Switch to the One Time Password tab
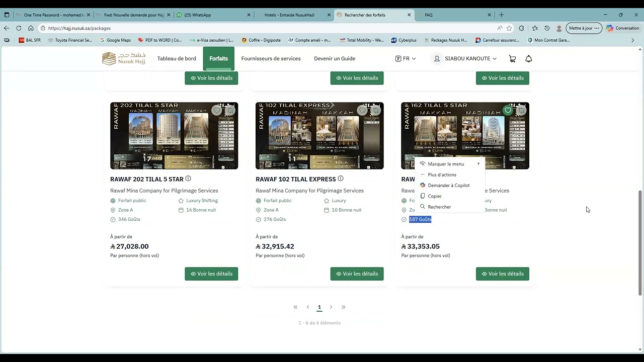644x362 pixels. (53, 15)
